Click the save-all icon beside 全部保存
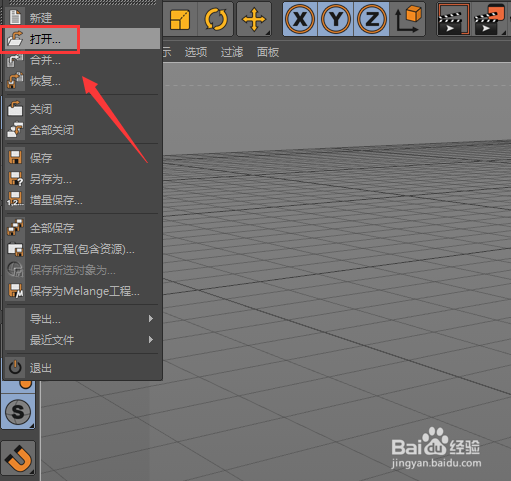Image resolution: width=511 pixels, height=481 pixels. [x=15, y=228]
